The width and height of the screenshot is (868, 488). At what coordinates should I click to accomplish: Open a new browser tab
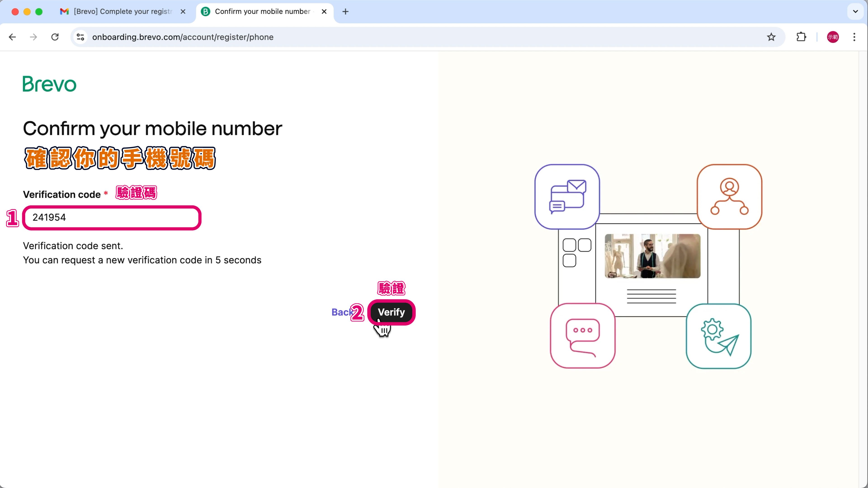345,12
